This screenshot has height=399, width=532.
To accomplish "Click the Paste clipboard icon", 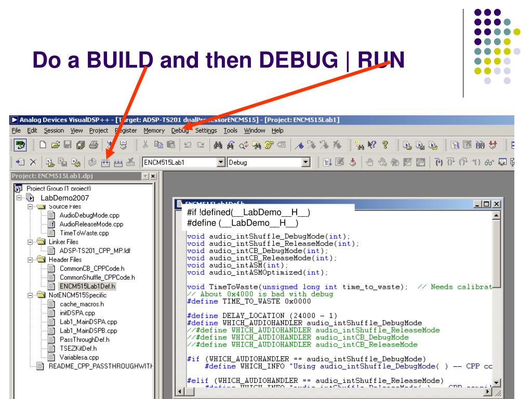I will [171, 145].
